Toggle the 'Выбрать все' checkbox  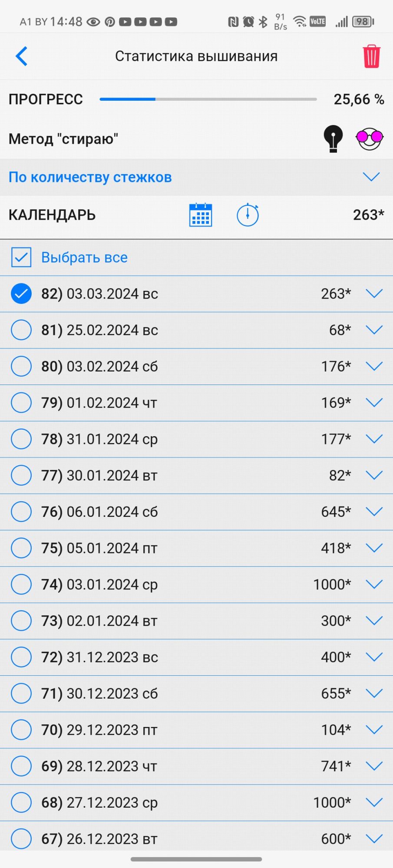[x=21, y=257]
